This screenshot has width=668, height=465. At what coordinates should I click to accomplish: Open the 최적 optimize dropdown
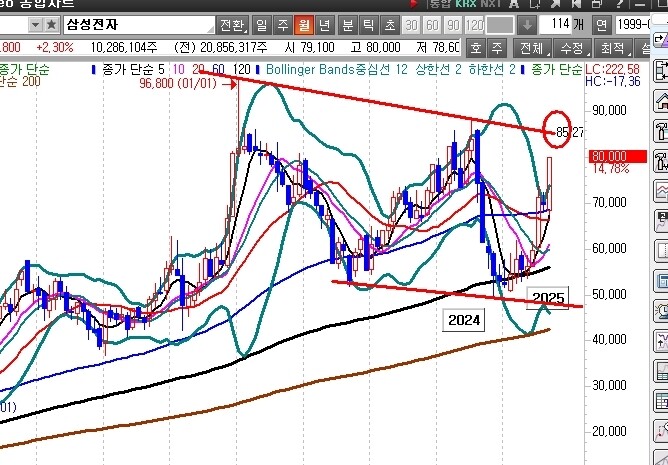point(613,47)
